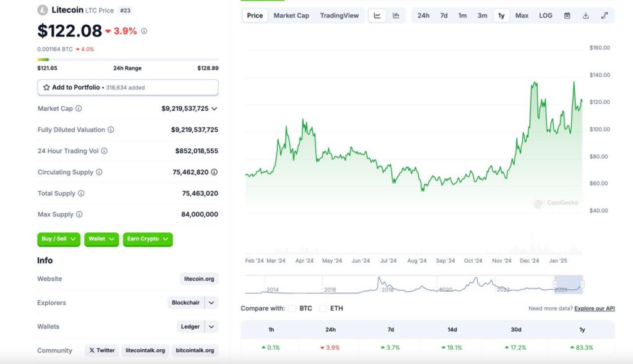Toggle the LOG scale option
Image resolution: width=633 pixels, height=364 pixels.
coord(545,15)
